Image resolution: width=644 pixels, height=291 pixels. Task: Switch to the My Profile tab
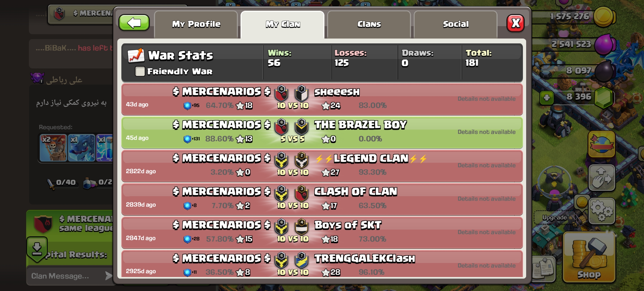(196, 24)
